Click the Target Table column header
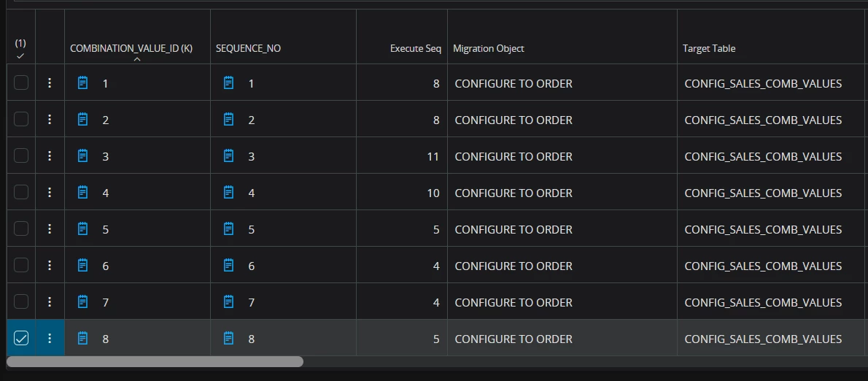The width and height of the screenshot is (868, 381). (708, 48)
